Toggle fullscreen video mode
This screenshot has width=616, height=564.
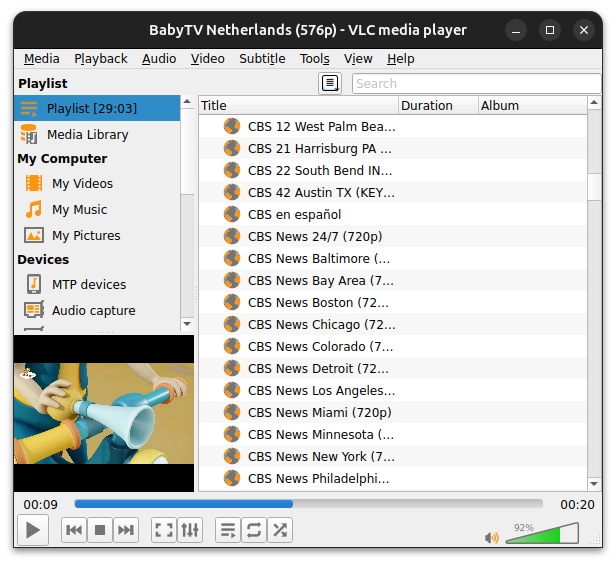[x=164, y=530]
